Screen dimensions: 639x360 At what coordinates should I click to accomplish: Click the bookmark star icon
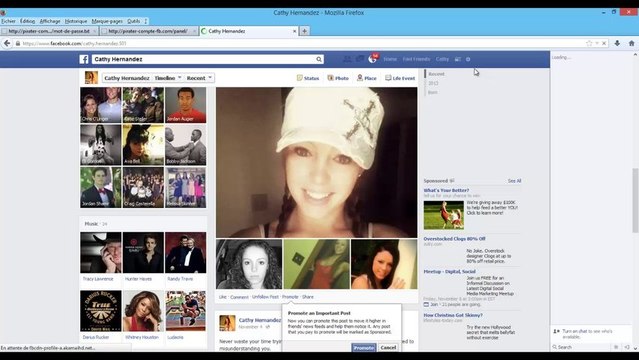(x=589, y=43)
